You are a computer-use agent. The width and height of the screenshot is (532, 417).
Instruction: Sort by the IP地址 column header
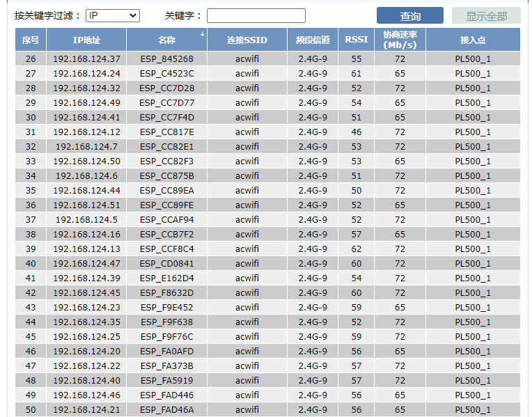click(x=86, y=40)
